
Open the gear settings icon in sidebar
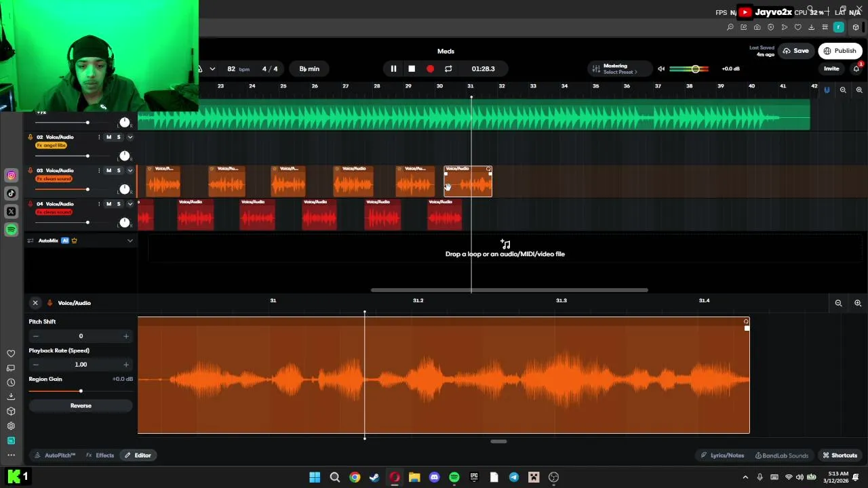pyautogui.click(x=11, y=426)
